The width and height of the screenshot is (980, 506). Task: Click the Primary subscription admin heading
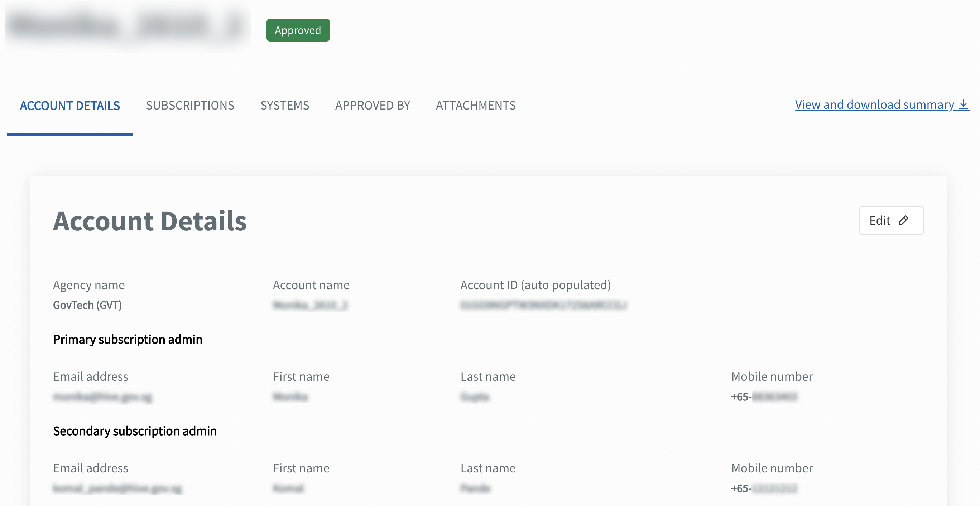(128, 340)
